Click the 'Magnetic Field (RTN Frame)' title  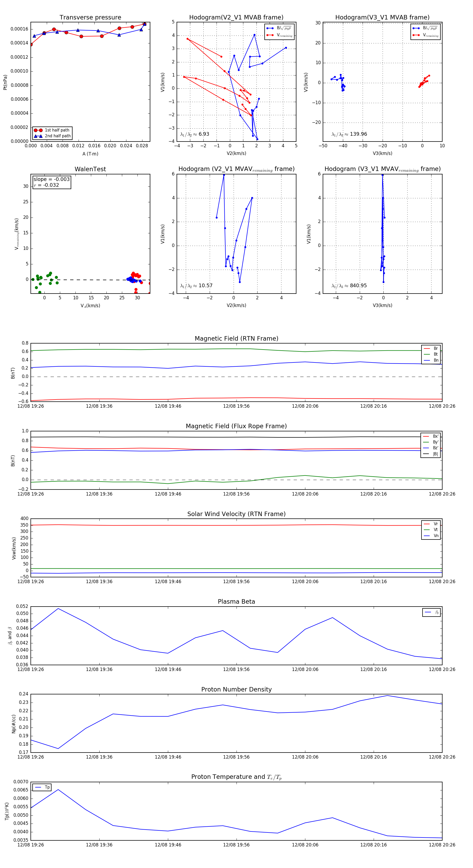[236, 339]
